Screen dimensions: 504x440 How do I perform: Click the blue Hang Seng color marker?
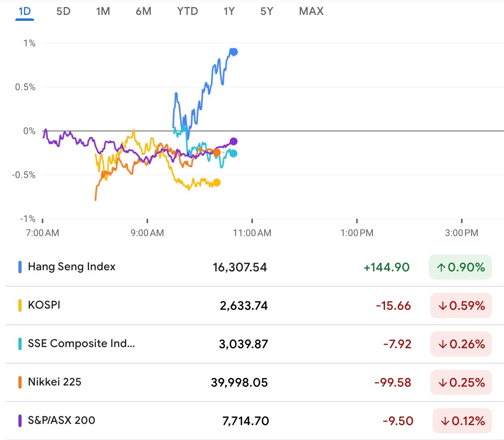[20, 267]
